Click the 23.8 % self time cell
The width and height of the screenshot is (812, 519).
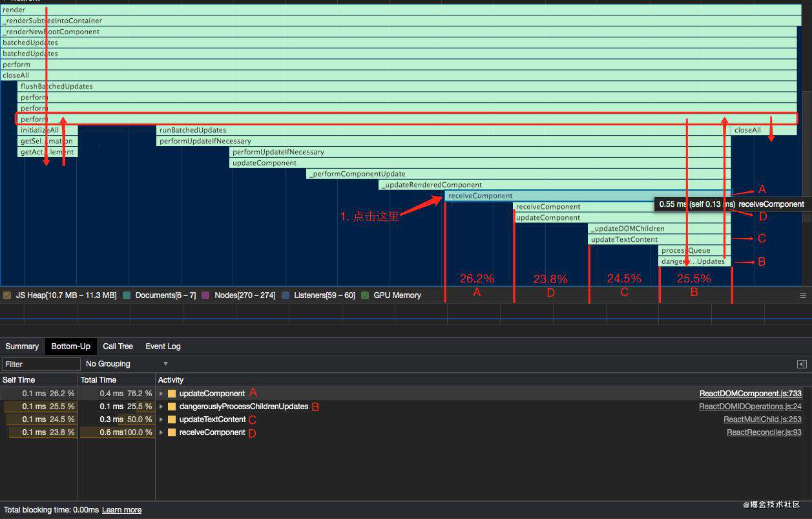click(x=39, y=432)
